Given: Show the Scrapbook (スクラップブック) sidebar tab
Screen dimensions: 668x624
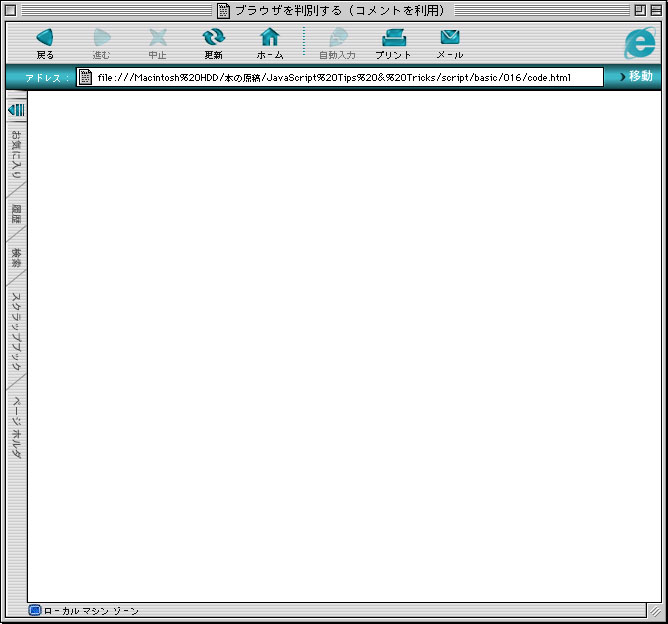Looking at the screenshot, I should (16, 331).
